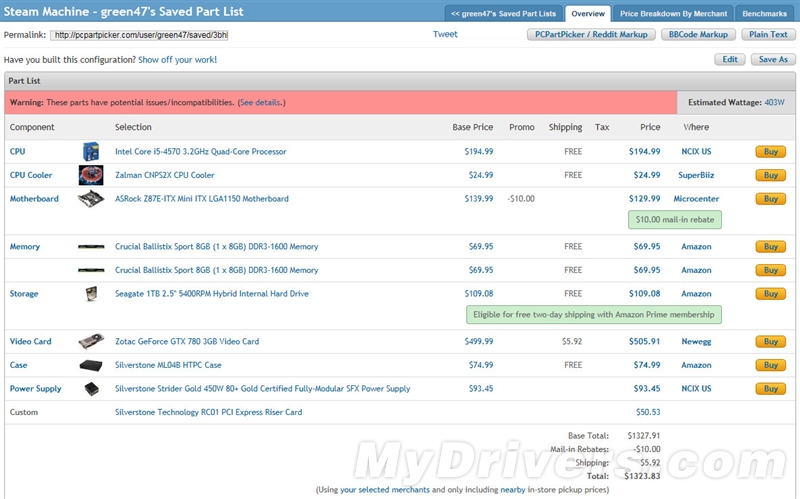Click the Intel Core i5 CPU product thumbnail
800x499 pixels.
pos(91,152)
